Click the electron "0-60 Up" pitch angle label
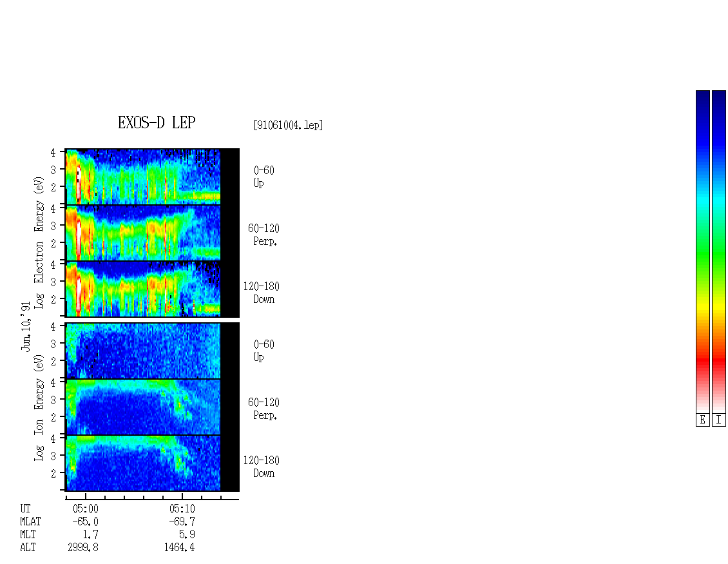The image size is (728, 564). (x=263, y=177)
